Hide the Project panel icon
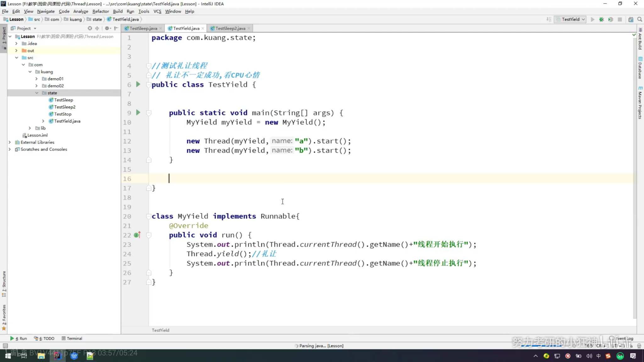644x362 pixels. coord(116,28)
